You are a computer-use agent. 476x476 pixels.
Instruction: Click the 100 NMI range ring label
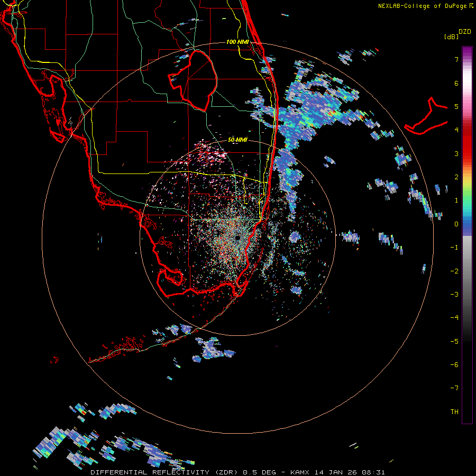coord(237,42)
